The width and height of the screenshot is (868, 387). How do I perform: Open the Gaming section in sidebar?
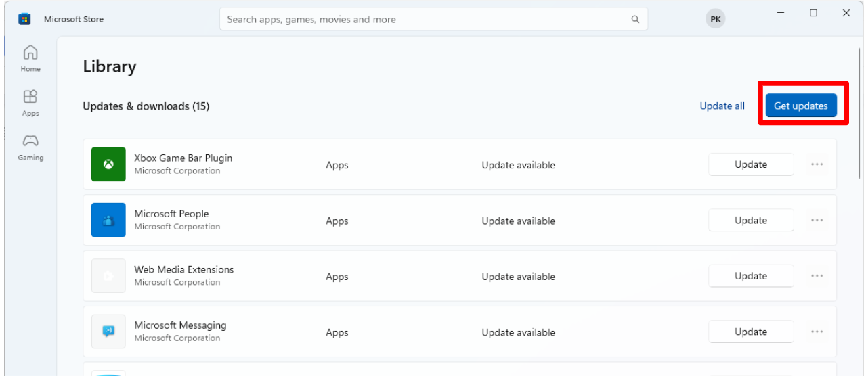pos(30,147)
